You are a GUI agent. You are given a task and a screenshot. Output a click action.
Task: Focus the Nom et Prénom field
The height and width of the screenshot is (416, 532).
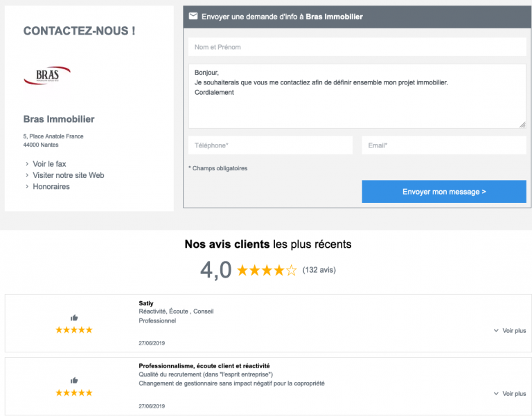click(357, 47)
